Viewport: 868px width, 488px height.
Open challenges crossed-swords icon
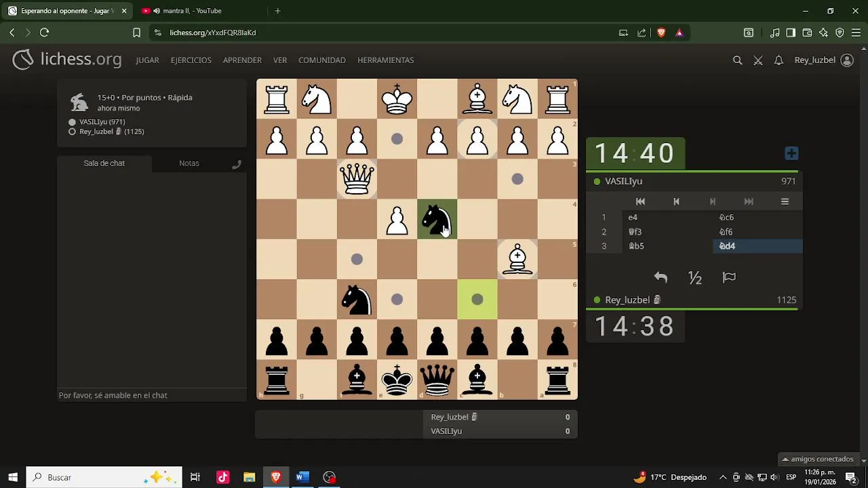(758, 60)
